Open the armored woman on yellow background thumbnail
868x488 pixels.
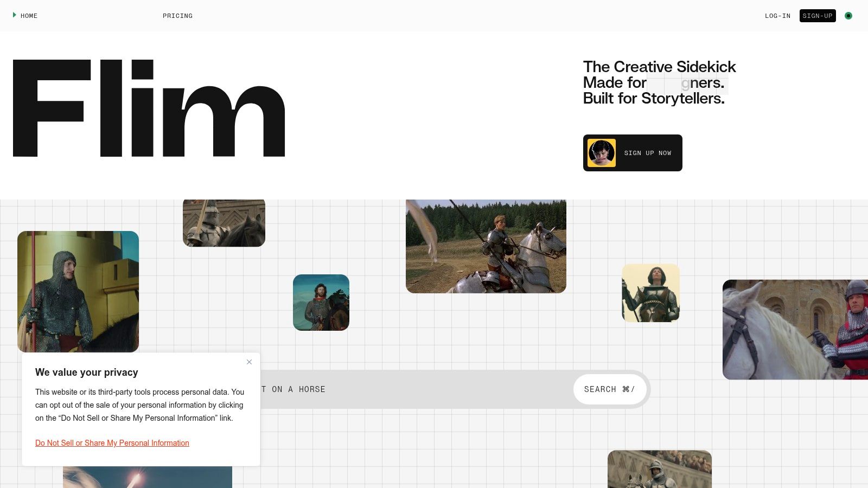[x=651, y=293]
